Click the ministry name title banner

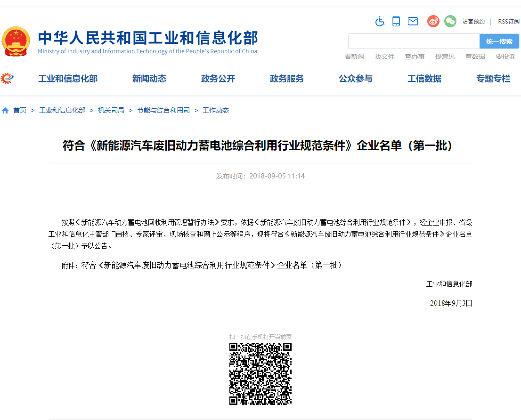click(148, 38)
